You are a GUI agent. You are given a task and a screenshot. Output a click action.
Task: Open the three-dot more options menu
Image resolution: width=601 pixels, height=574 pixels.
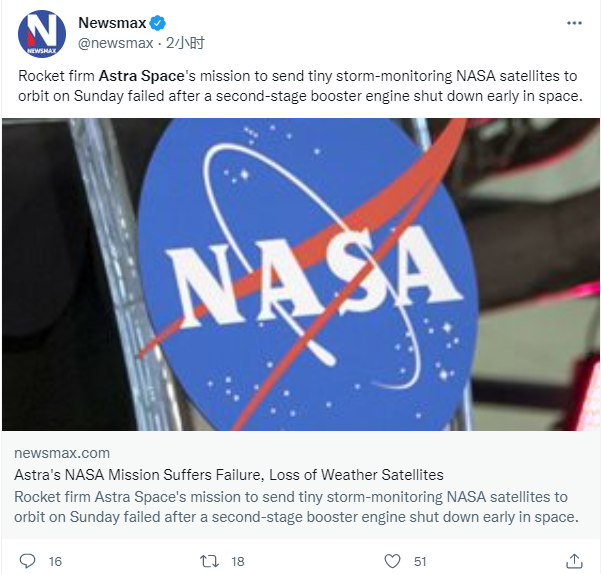click(x=574, y=23)
